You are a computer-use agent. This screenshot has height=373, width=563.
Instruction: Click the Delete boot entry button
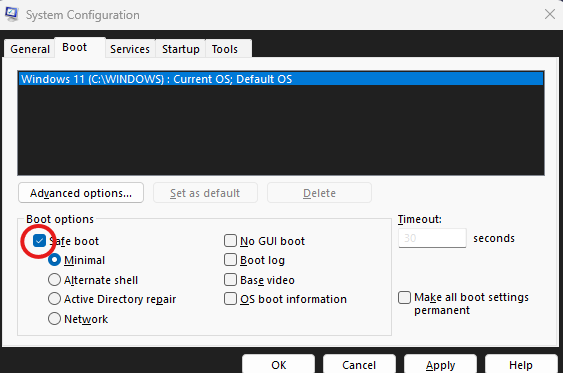[319, 193]
